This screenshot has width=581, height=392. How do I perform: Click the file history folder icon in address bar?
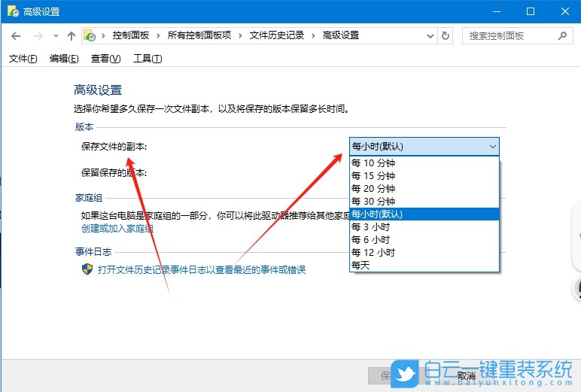(90, 36)
